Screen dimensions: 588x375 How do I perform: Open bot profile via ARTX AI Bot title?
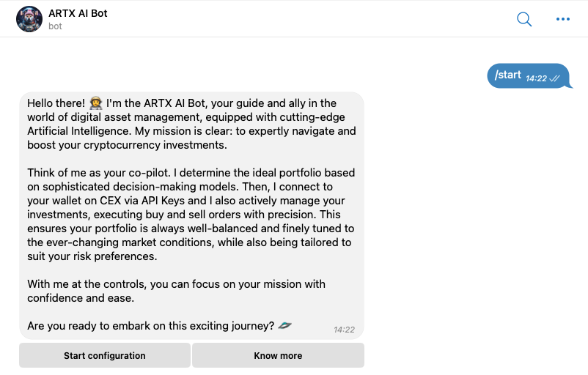coord(78,13)
